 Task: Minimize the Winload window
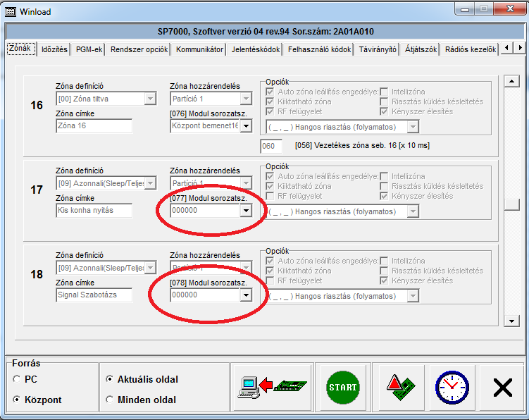click(x=465, y=9)
